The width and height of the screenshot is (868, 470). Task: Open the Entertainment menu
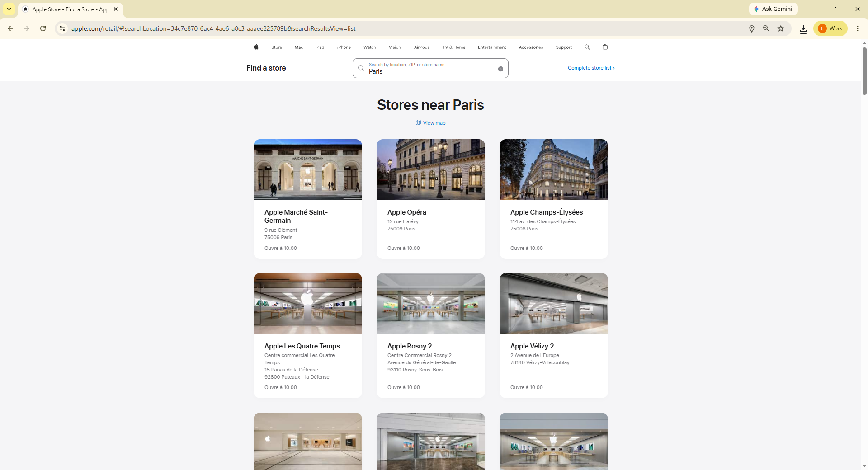coord(492,47)
